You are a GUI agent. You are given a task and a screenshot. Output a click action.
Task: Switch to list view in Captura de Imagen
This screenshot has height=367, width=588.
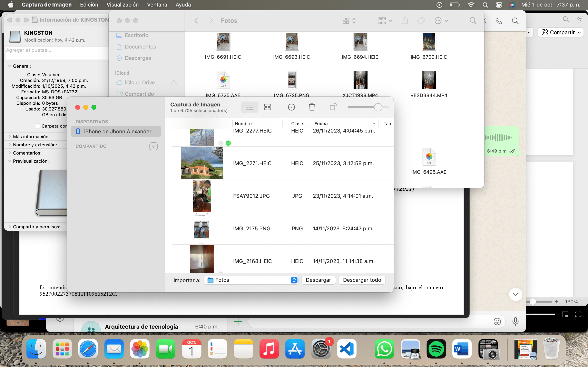click(x=249, y=107)
